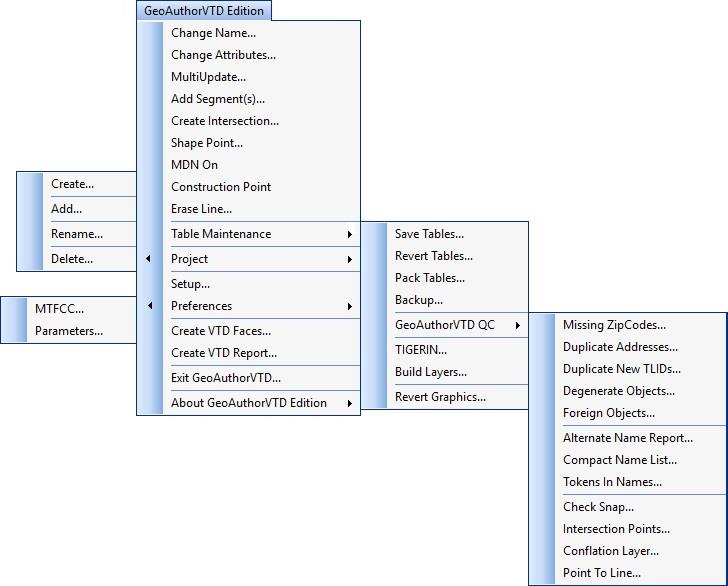Select Create VTD Faces... command
This screenshot has width=728, height=586.
221,331
